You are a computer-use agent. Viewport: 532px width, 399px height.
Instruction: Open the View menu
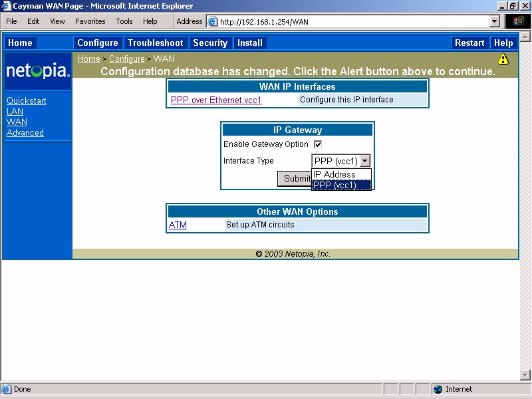(57, 21)
